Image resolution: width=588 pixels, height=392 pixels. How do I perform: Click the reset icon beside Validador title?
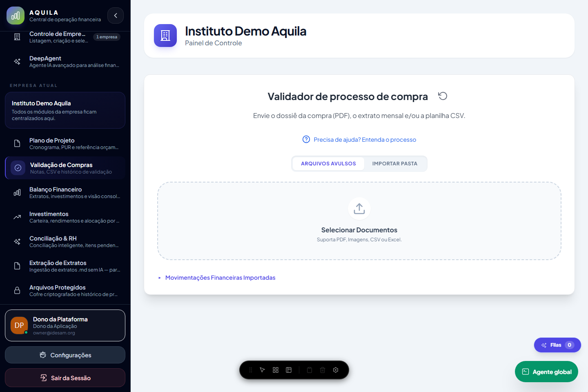443,96
